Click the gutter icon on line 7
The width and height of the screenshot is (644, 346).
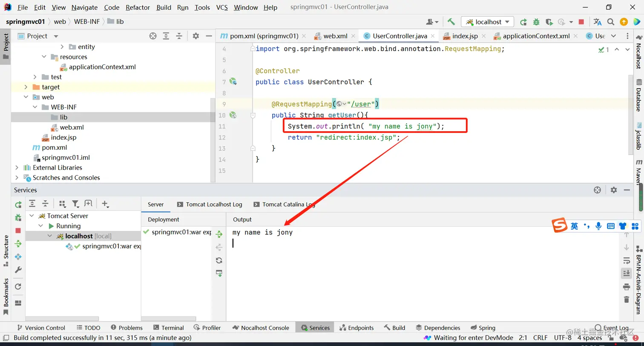pos(233,81)
